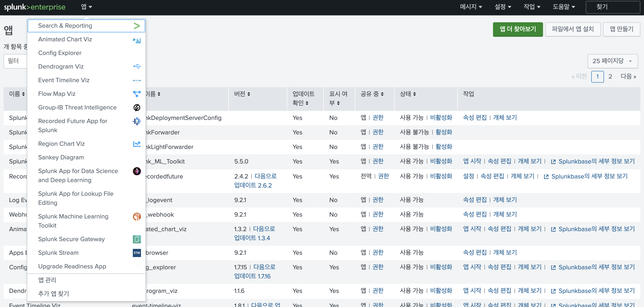Choose 앱 관리 in the app menu
Image resolution: width=644 pixels, height=307 pixels.
[86, 280]
